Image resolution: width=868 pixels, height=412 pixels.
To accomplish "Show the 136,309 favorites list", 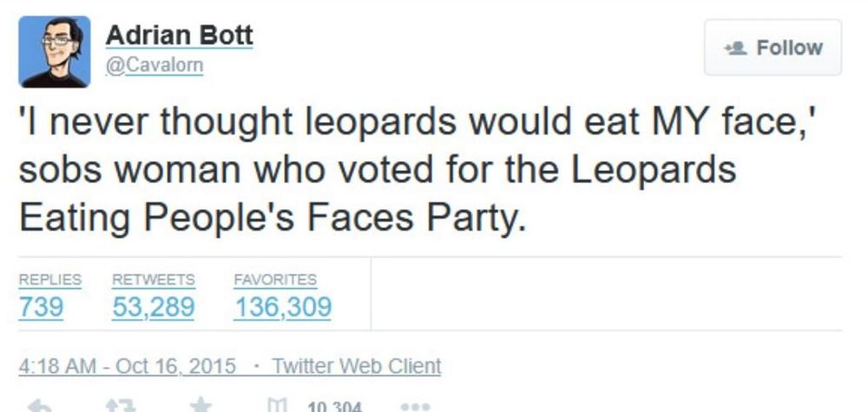I will [283, 307].
